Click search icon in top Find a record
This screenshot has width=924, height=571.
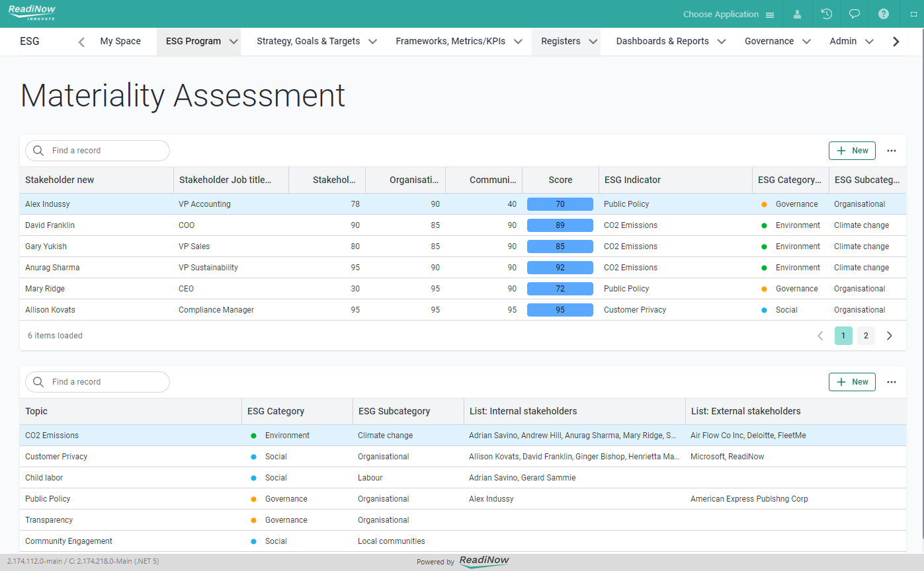pyautogui.click(x=38, y=151)
